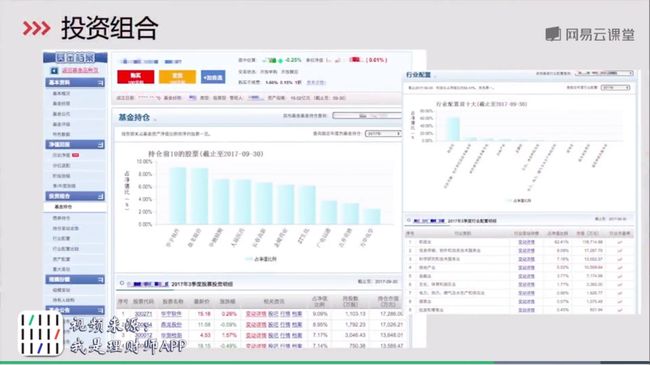The width and height of the screenshot is (650, 365).
Task: Click the tallest first bar in holdings chart
Action: coord(178,196)
